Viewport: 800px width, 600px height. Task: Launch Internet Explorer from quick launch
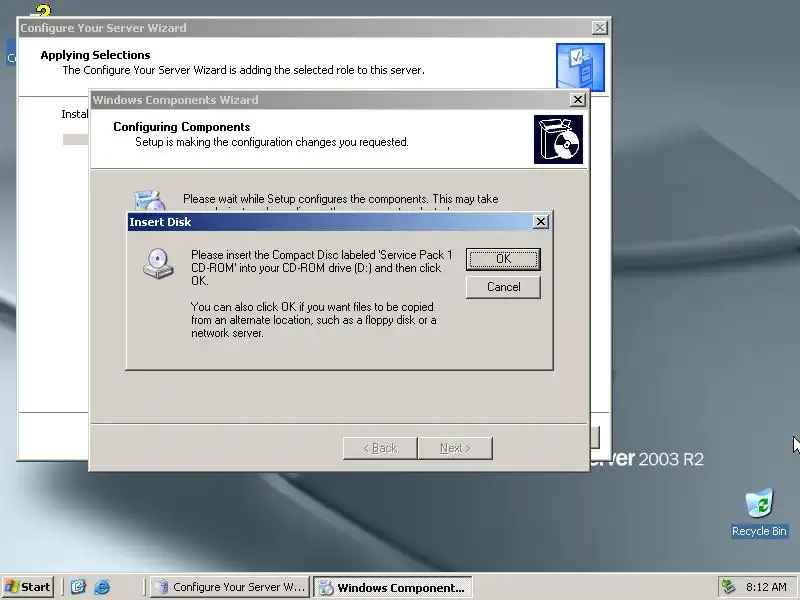(102, 587)
